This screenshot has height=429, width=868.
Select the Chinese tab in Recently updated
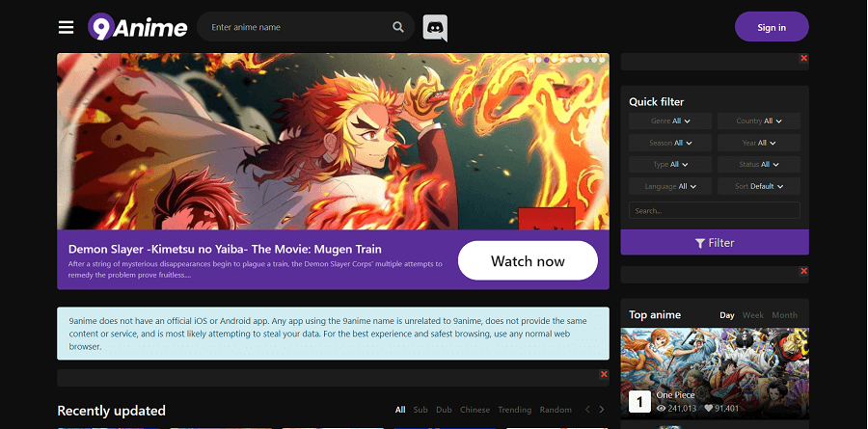pos(475,410)
